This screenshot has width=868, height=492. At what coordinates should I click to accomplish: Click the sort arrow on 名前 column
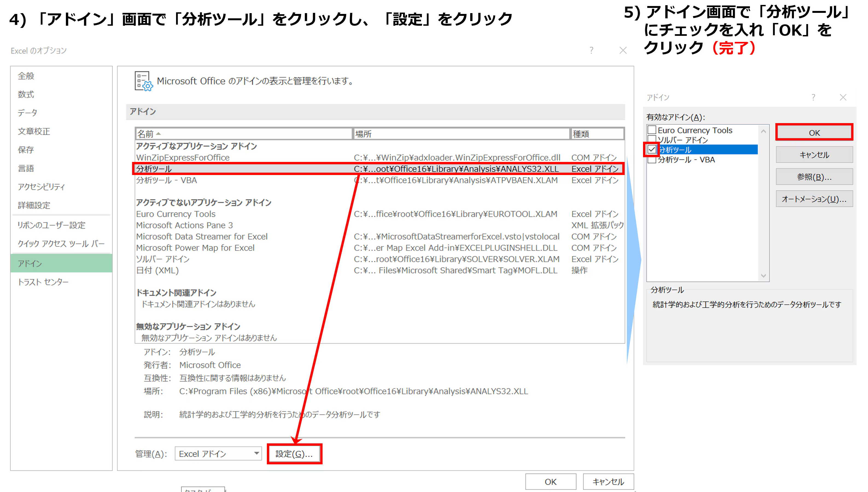(158, 134)
